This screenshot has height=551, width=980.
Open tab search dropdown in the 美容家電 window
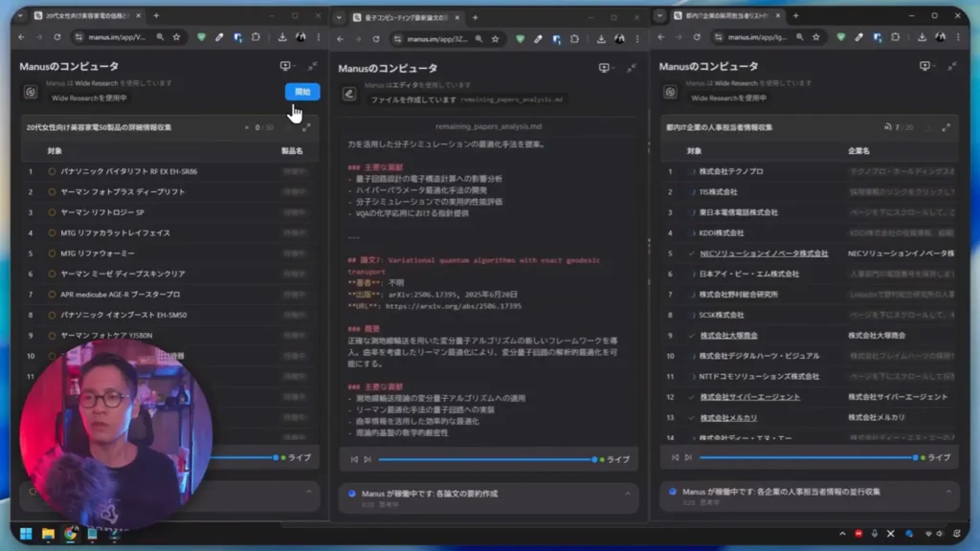pyautogui.click(x=20, y=15)
